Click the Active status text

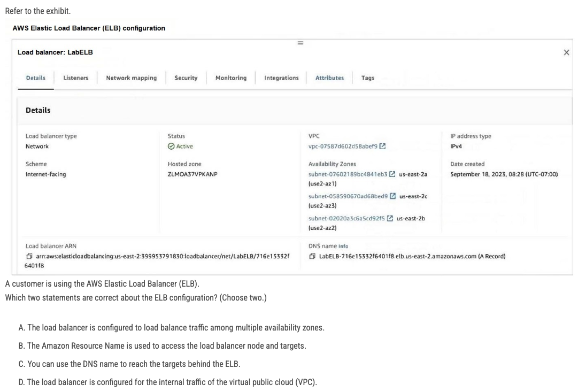click(184, 146)
